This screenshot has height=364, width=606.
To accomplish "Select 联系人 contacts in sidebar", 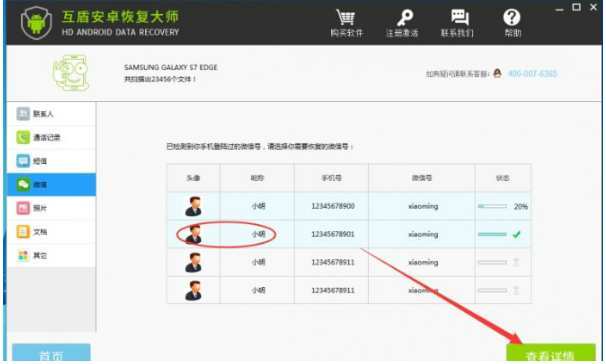I will pos(51,114).
